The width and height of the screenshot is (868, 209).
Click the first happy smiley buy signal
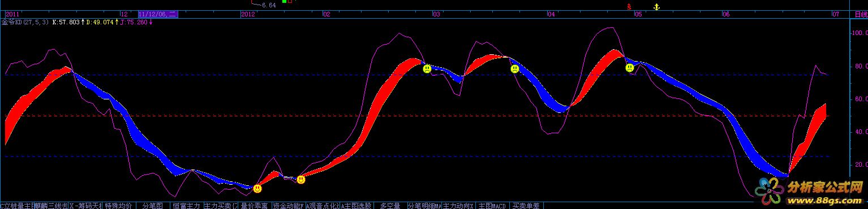point(257,188)
